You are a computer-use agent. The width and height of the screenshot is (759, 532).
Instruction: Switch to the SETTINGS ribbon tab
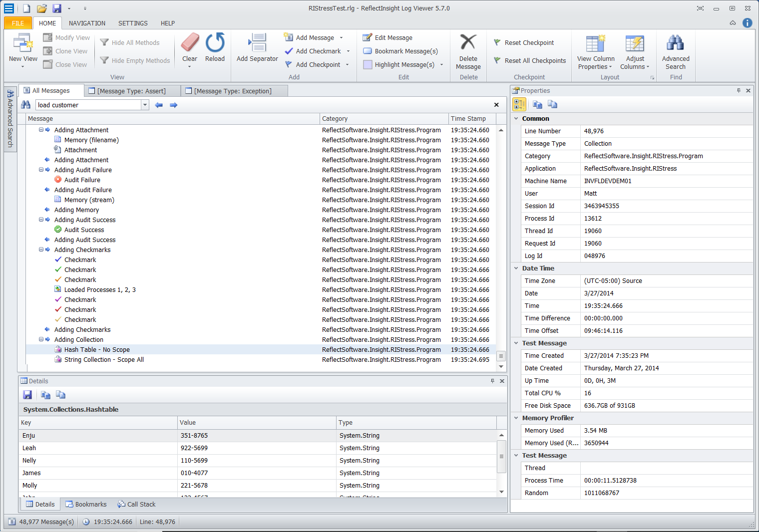[x=133, y=23]
